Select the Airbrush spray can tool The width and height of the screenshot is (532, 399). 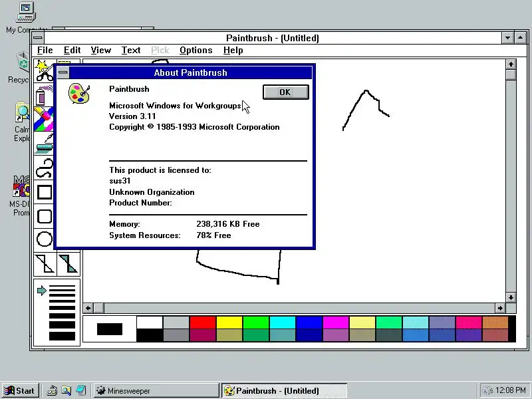[x=45, y=94]
